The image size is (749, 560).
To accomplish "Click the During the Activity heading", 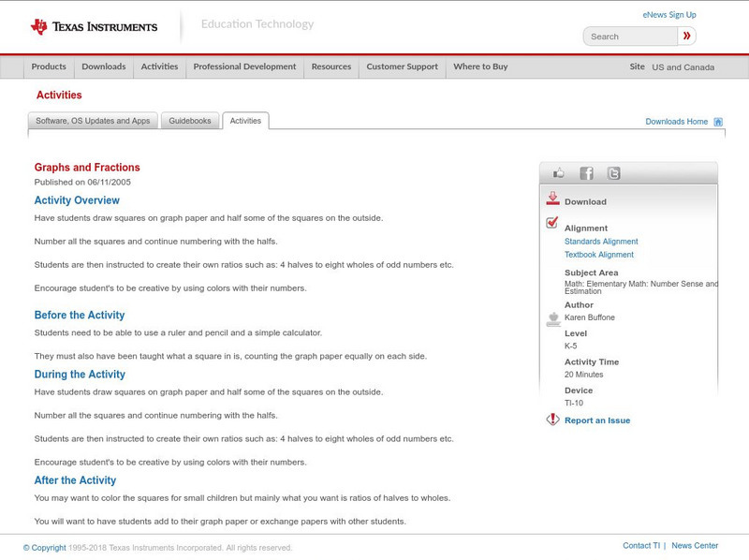I will (80, 375).
